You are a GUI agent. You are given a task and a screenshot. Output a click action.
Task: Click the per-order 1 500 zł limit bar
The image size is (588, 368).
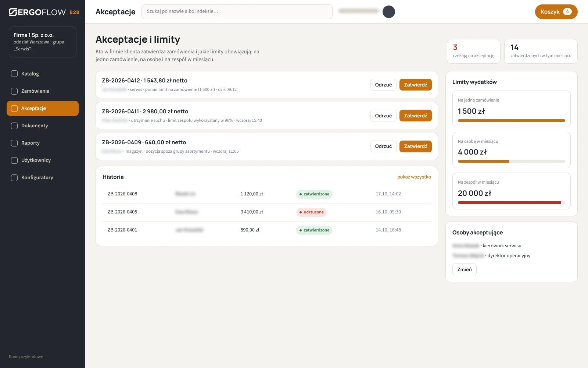[x=512, y=120]
